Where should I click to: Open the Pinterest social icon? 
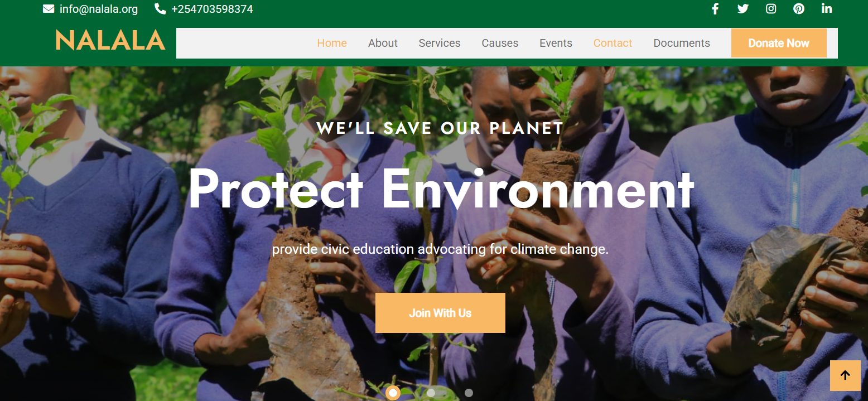(x=799, y=9)
